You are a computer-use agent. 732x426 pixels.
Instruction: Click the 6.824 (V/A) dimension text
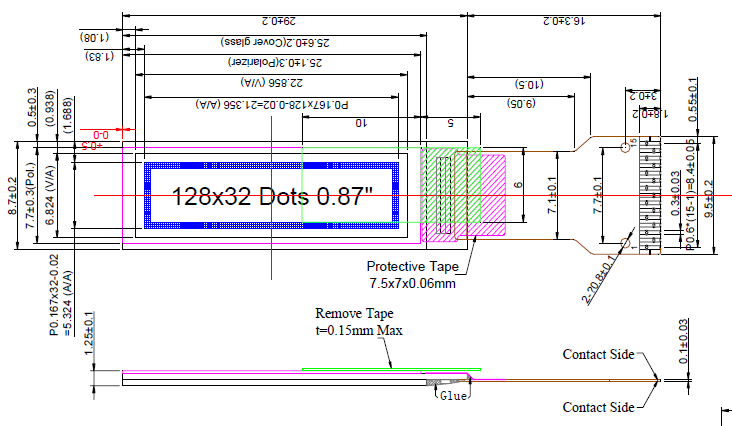point(51,197)
